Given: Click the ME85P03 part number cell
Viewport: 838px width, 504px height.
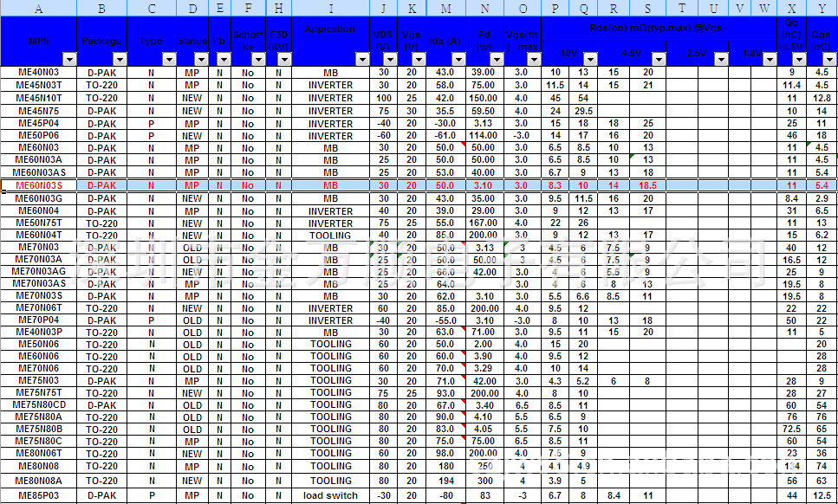Looking at the screenshot, I should coord(39,495).
